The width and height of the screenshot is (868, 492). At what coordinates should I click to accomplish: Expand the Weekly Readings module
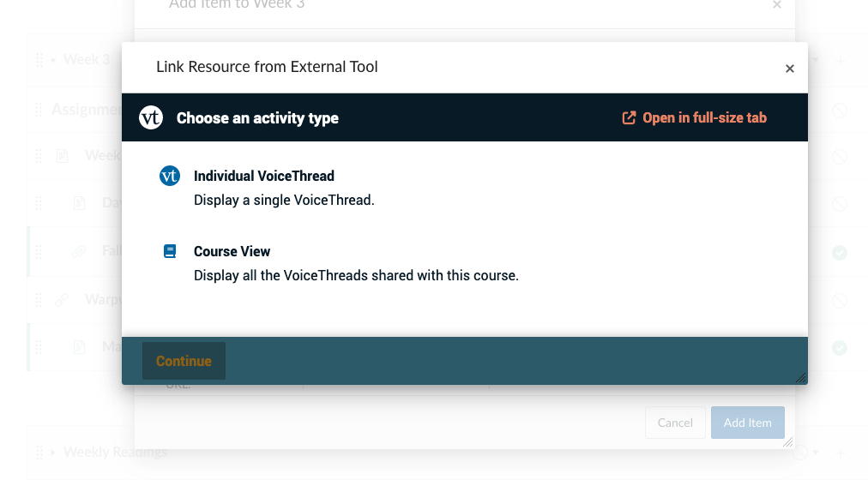pyautogui.click(x=53, y=453)
